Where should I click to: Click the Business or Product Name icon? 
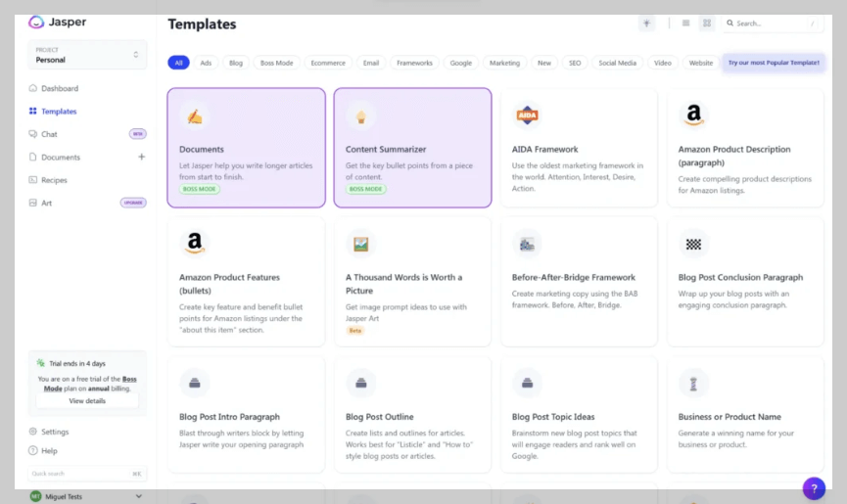point(693,383)
